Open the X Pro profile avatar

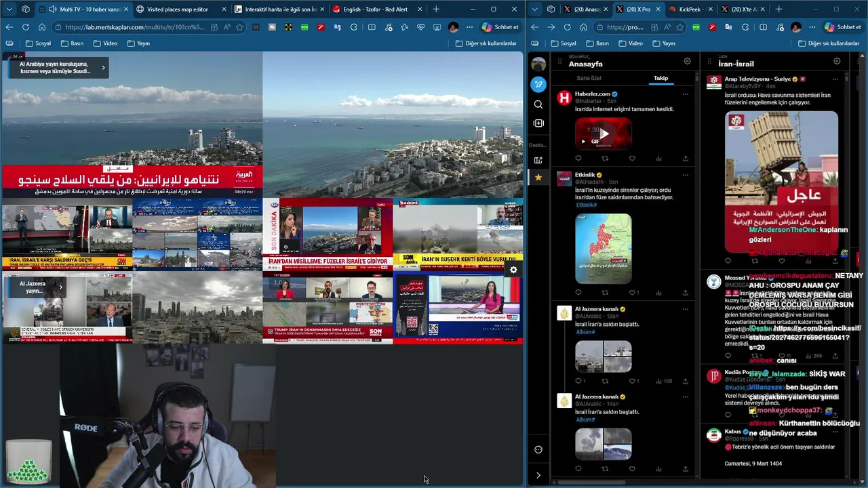(x=538, y=64)
